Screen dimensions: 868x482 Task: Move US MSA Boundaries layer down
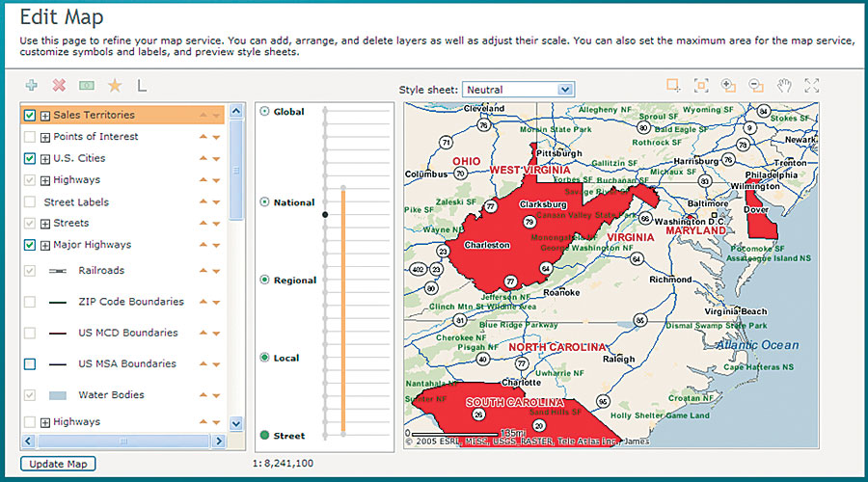click(216, 364)
